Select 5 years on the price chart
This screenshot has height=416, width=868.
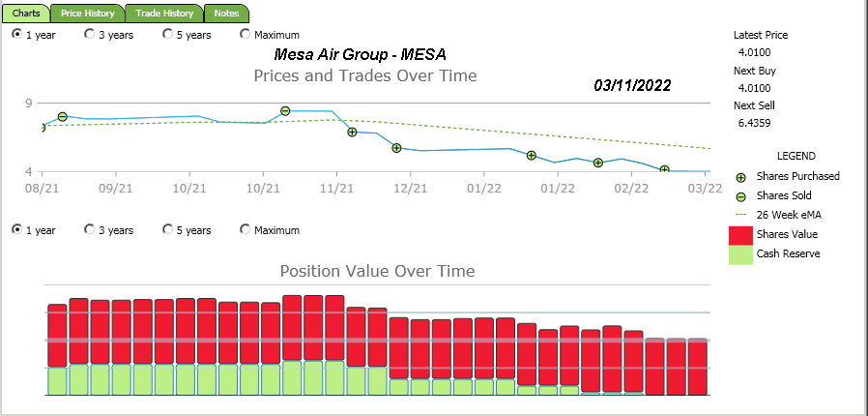click(x=168, y=34)
